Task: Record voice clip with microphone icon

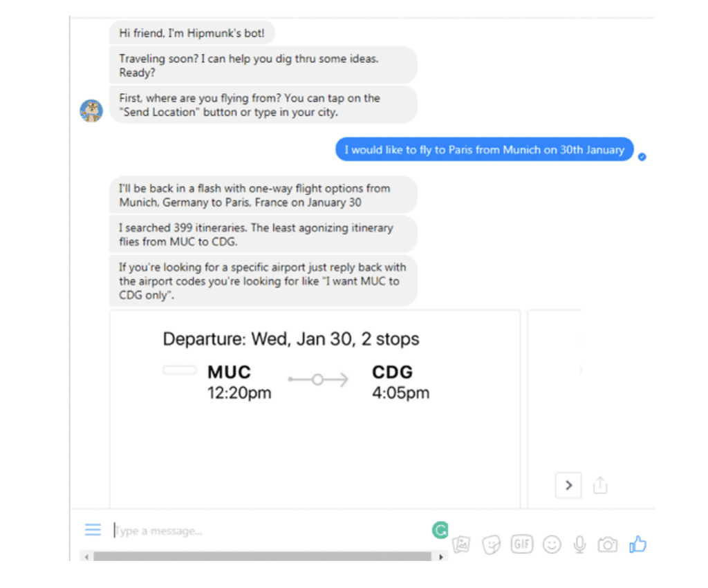Action: (x=580, y=544)
